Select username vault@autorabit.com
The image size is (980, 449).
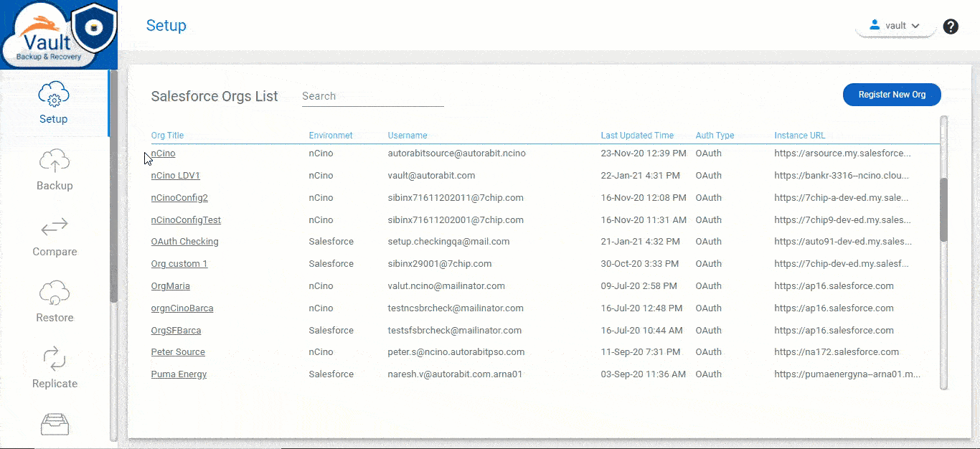coord(431,176)
